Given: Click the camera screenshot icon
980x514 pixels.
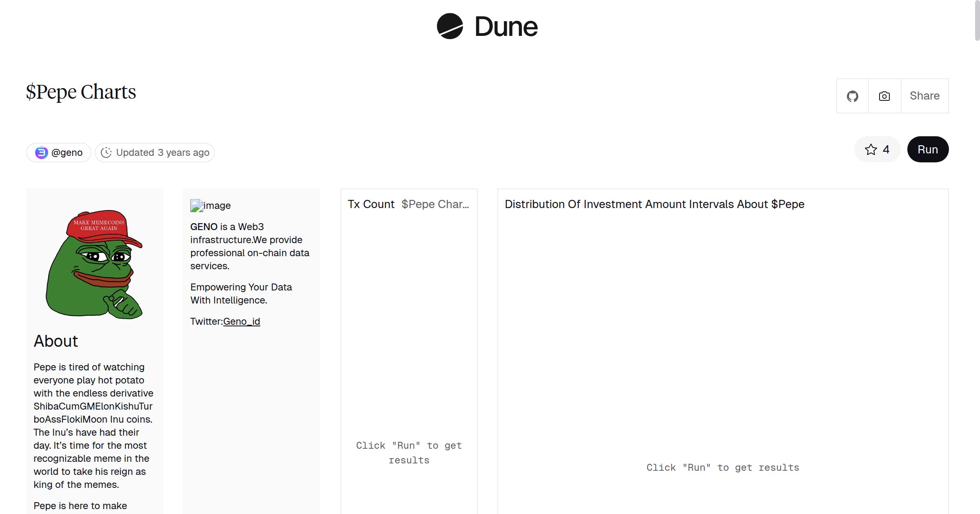Looking at the screenshot, I should [x=884, y=96].
